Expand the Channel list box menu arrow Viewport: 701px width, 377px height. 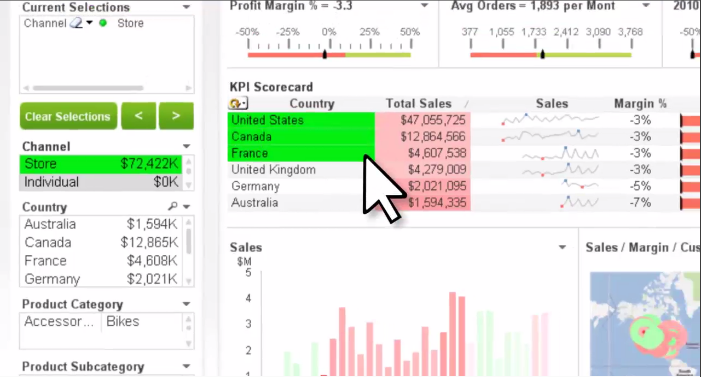[186, 146]
